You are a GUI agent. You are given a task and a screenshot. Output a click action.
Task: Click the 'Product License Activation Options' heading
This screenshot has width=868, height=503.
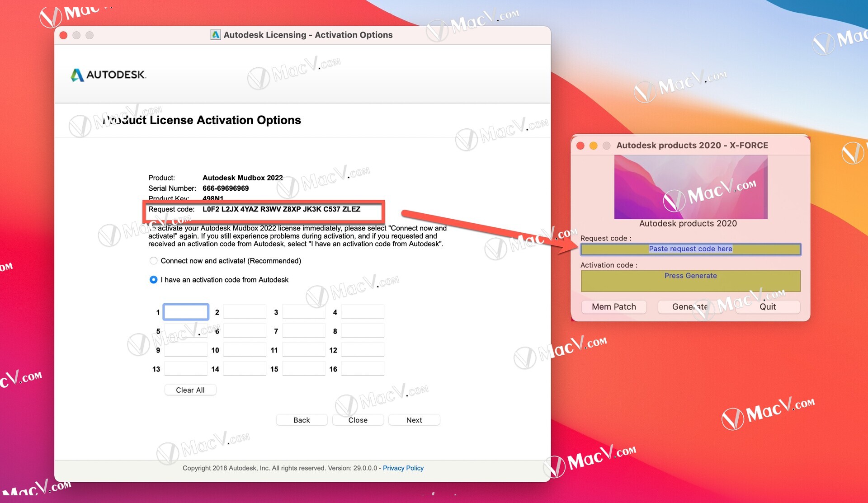202,120
